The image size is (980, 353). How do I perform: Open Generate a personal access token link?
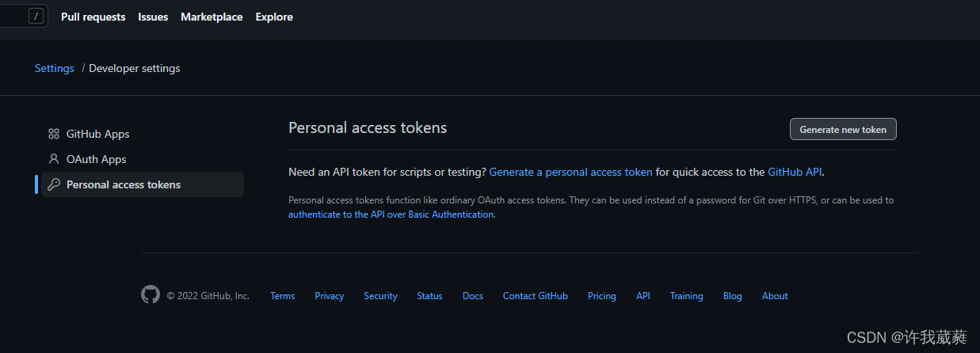(x=570, y=172)
